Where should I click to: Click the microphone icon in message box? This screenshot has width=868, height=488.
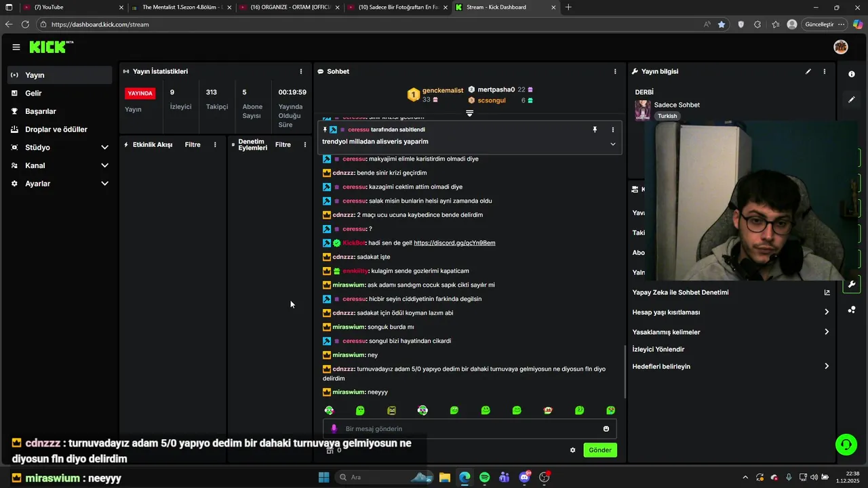334,428
